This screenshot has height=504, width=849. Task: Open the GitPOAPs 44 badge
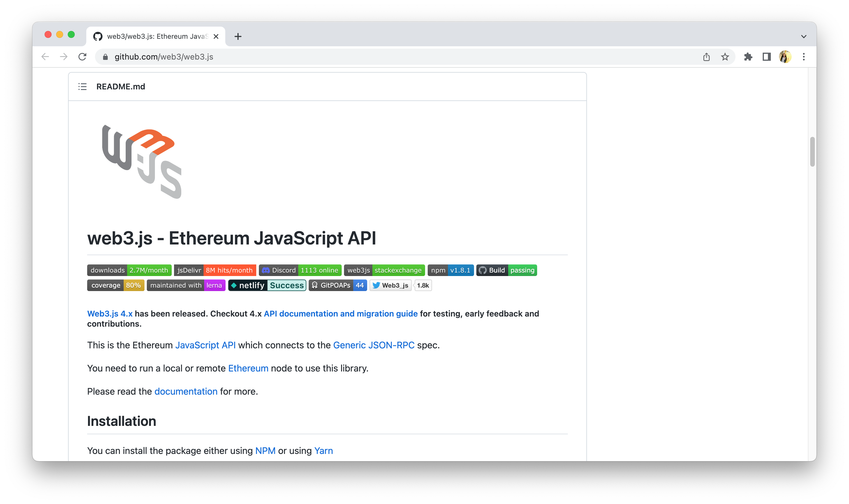point(338,285)
